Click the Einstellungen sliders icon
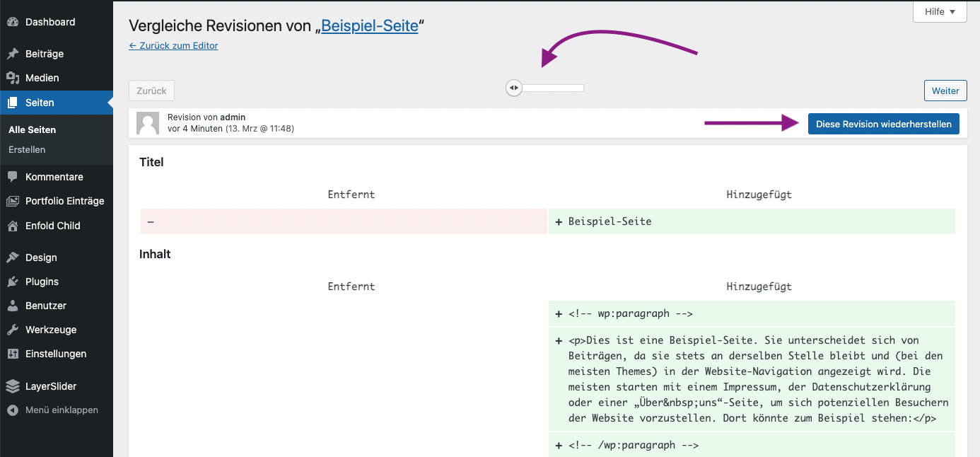This screenshot has width=980, height=457. pos(13,354)
